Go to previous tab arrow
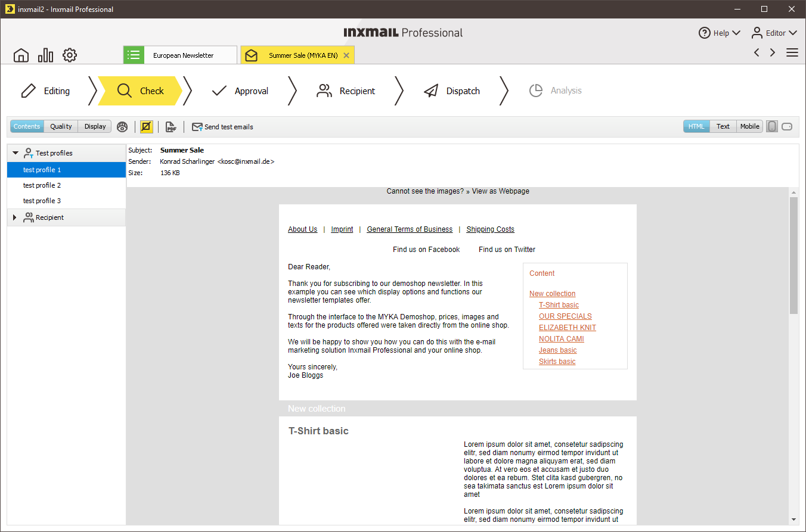 coord(757,52)
